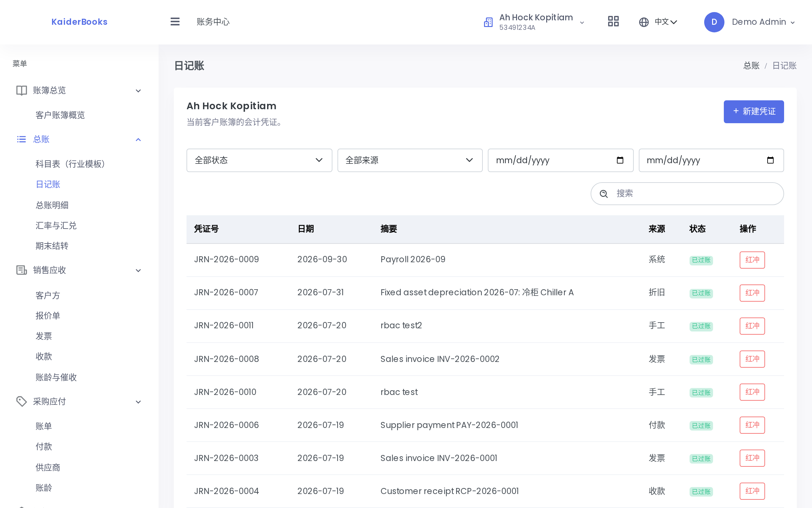The height and width of the screenshot is (508, 812).
Task: Click 红冲 for JRN-2026-0009
Action: coord(752,260)
